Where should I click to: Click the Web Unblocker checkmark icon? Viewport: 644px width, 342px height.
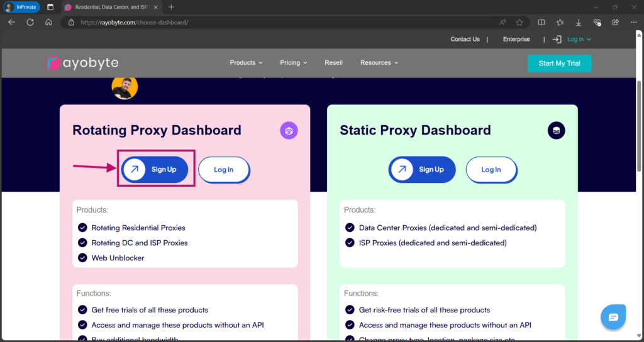tap(82, 258)
